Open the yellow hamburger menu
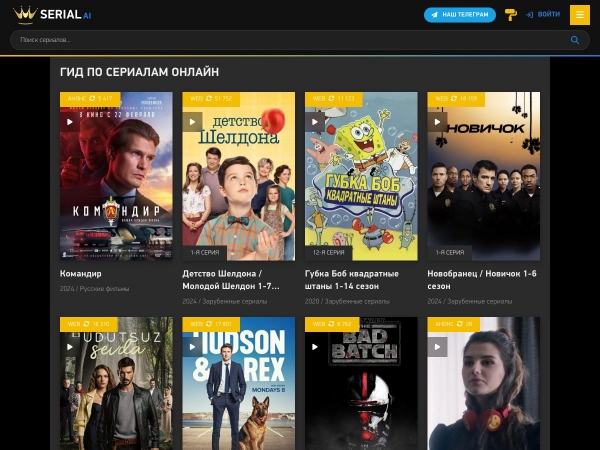Image resolution: width=600 pixels, height=450 pixels. 579,14
